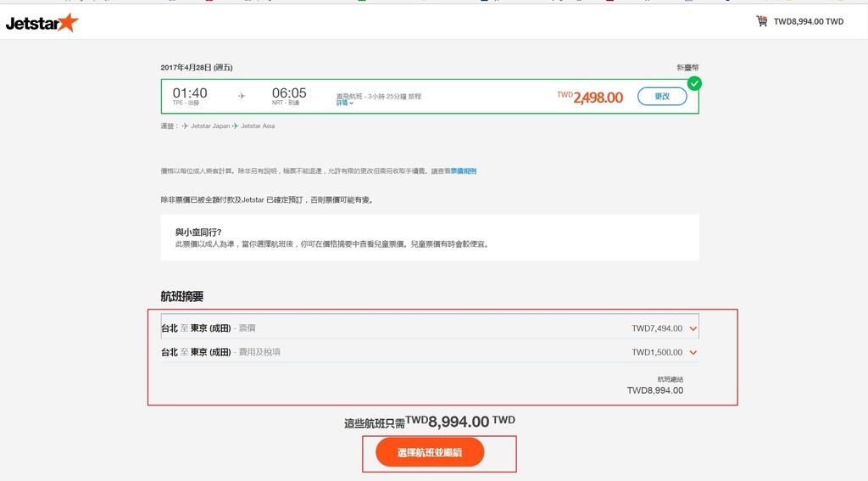Expand the 費用及稅項 TWD1,500.00 chevron
Screen dimensions: 868x481
(693, 352)
